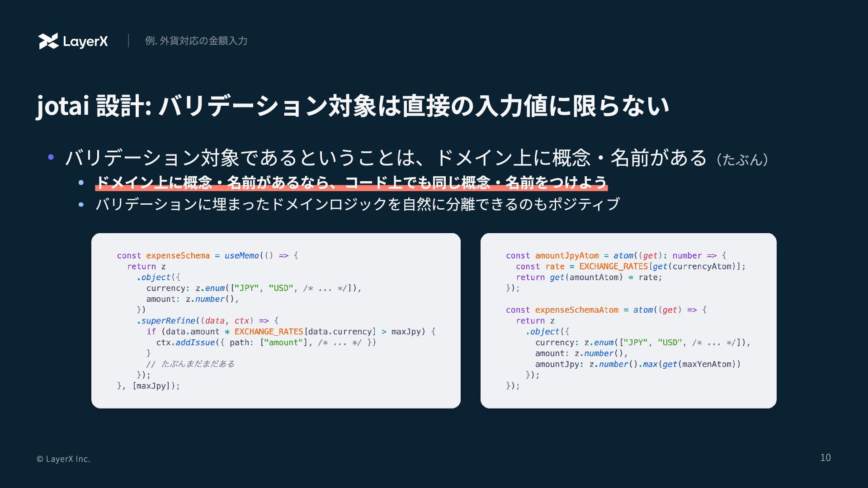Screen dimensions: 868x488
Task: Click amountJpyAtom in the right code block
Action: (566, 256)
